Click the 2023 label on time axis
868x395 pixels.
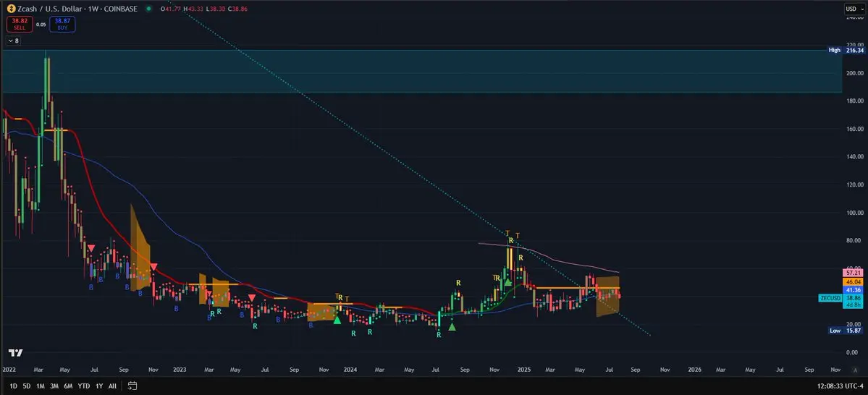[x=180, y=370]
